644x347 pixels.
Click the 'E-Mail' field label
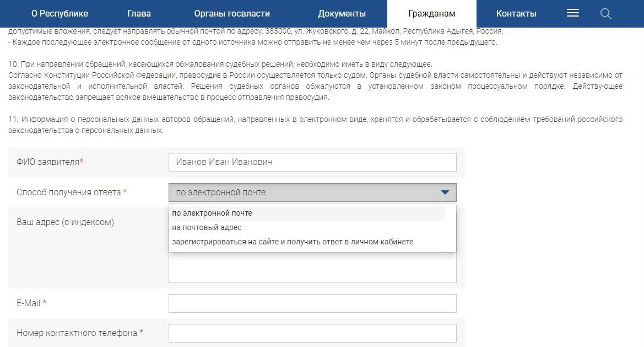(x=31, y=303)
